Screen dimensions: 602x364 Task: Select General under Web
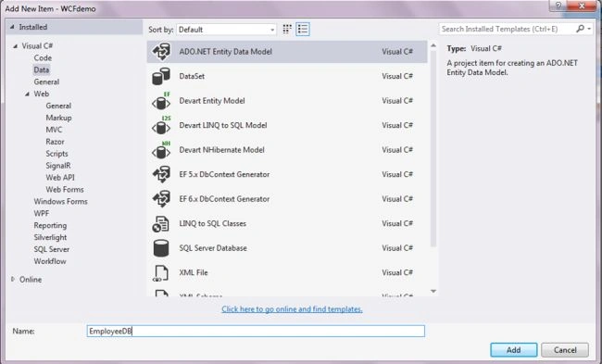(x=58, y=106)
